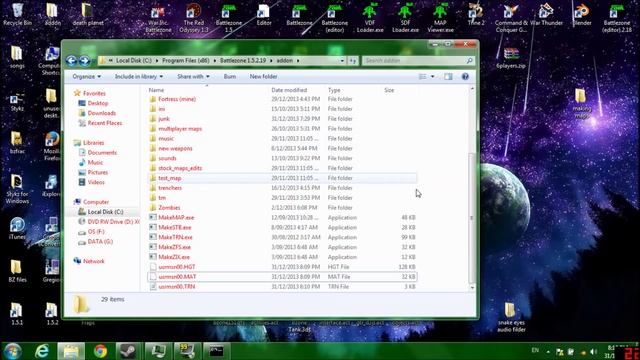Sort files by the Name column header
Screen dimensions: 640x360
tap(156, 90)
